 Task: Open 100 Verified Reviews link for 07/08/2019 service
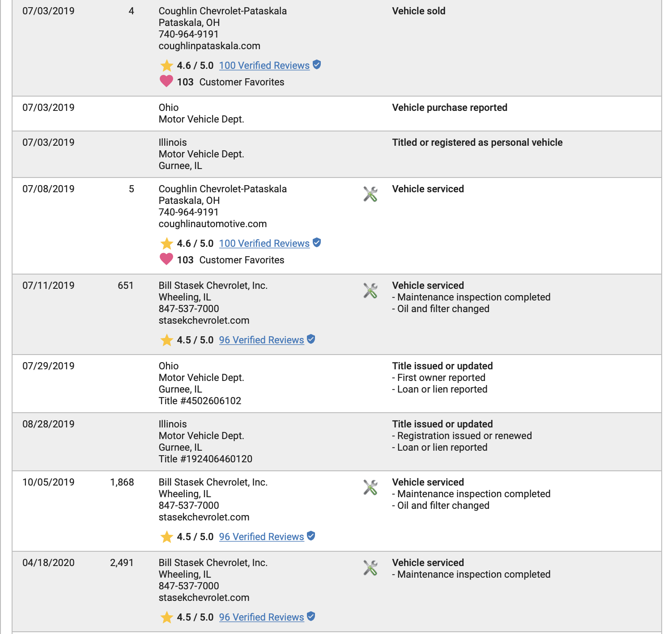[264, 243]
